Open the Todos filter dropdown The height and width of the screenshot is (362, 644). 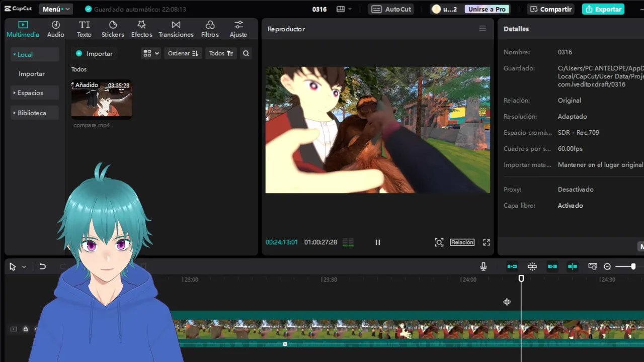click(221, 53)
